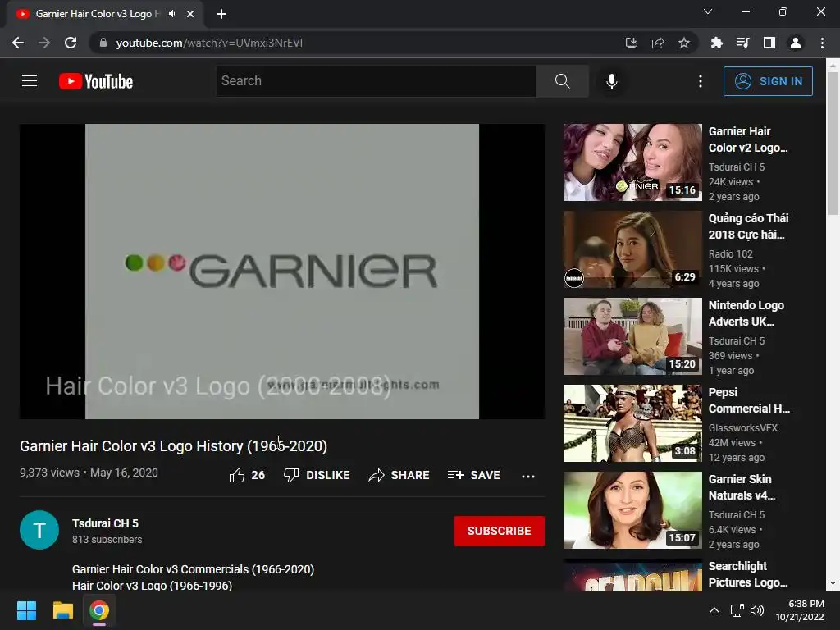Open Searchlight Pictures Logo video title

click(748, 573)
